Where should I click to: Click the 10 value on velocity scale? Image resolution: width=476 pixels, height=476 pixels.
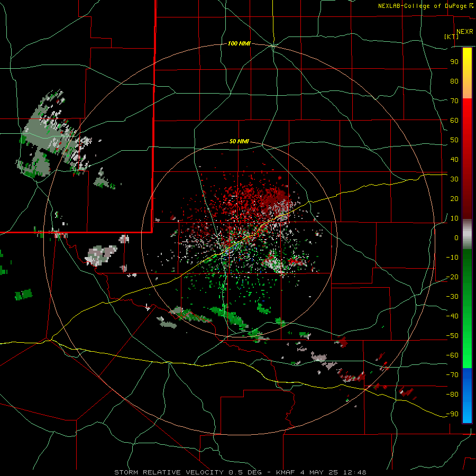click(454, 218)
